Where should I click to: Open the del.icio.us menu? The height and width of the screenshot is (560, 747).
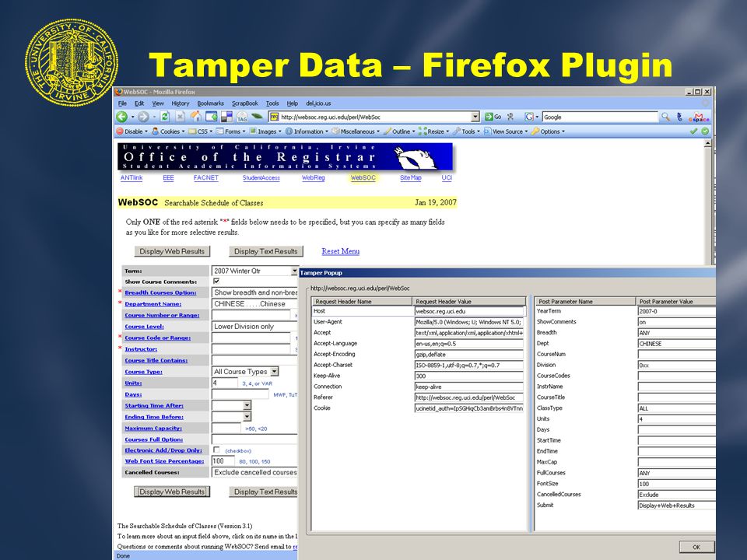pos(318,103)
